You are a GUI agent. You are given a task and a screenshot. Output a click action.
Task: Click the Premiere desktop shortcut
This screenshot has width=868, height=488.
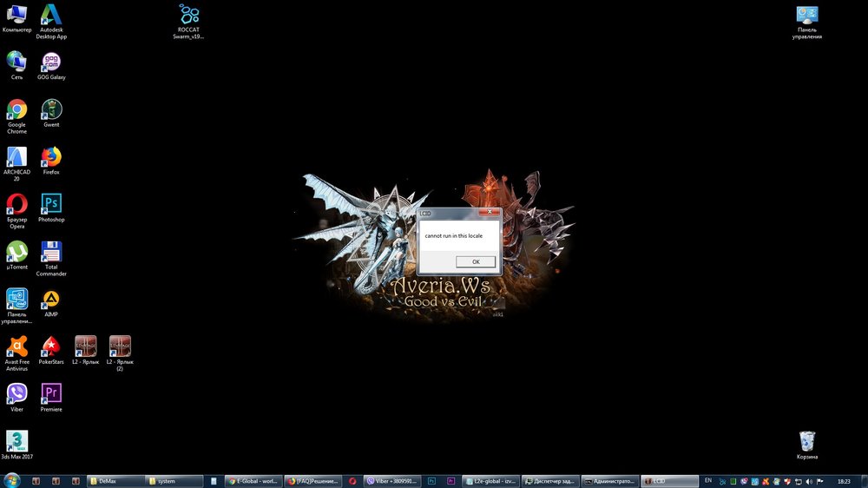click(x=51, y=394)
